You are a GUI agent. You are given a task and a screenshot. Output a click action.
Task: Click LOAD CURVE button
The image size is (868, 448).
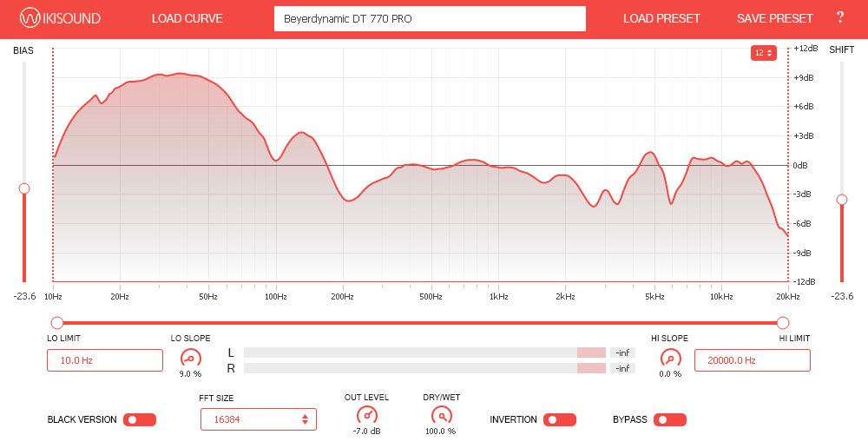187,18
